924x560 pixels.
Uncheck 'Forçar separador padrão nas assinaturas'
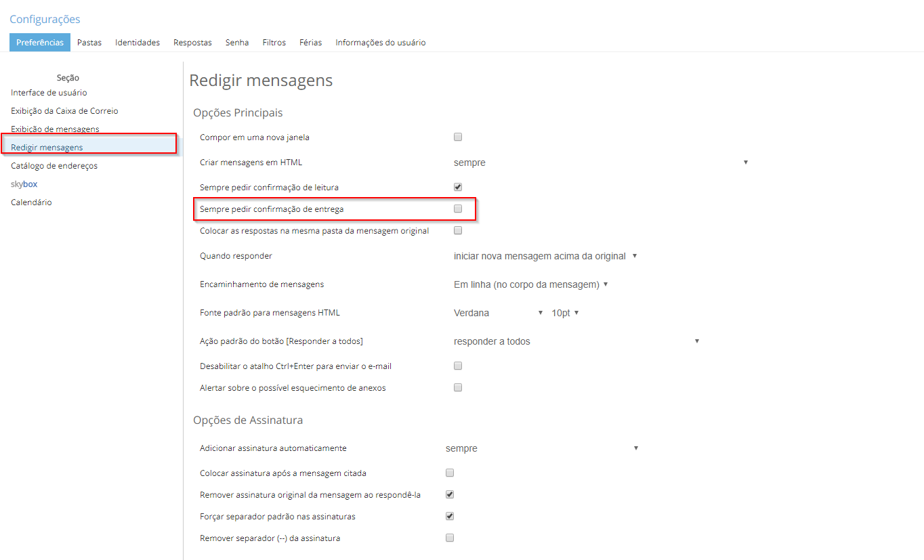click(450, 516)
